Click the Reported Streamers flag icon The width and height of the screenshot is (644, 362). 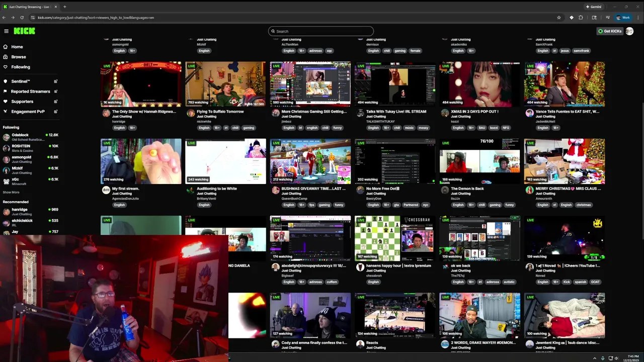(6, 92)
